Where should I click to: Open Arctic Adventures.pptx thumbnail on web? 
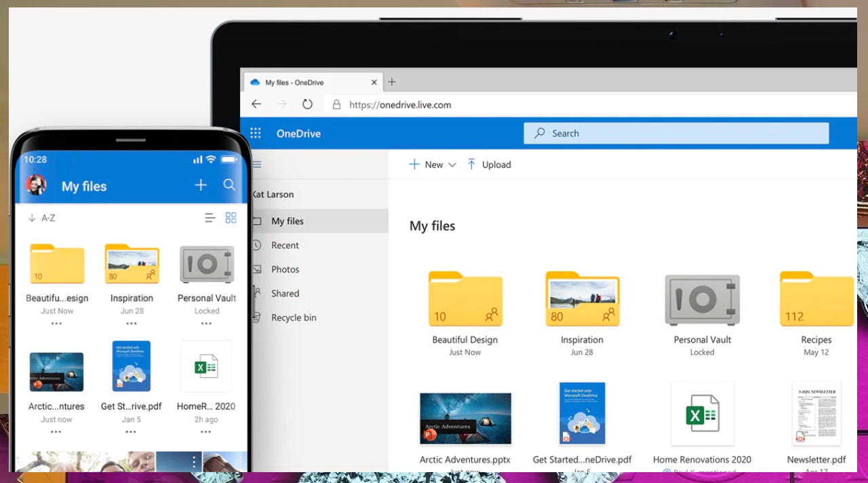tap(465, 419)
